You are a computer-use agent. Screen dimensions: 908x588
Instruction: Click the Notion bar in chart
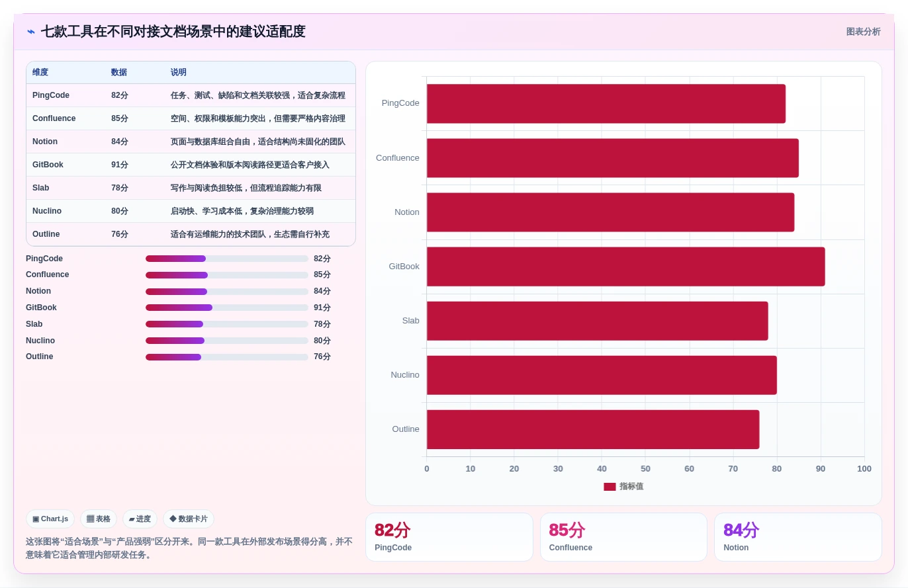[x=610, y=212]
